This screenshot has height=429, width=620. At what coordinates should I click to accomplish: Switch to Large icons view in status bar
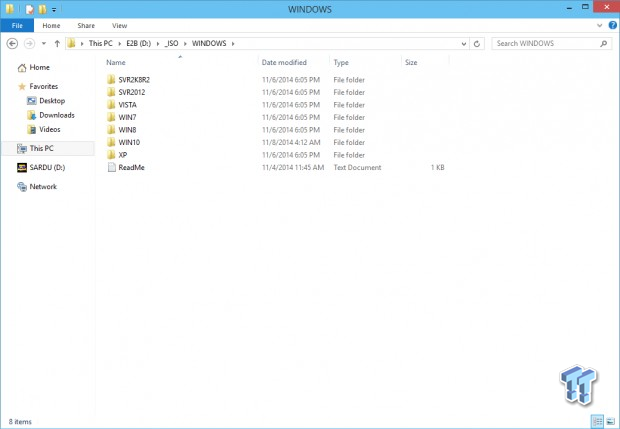point(610,421)
